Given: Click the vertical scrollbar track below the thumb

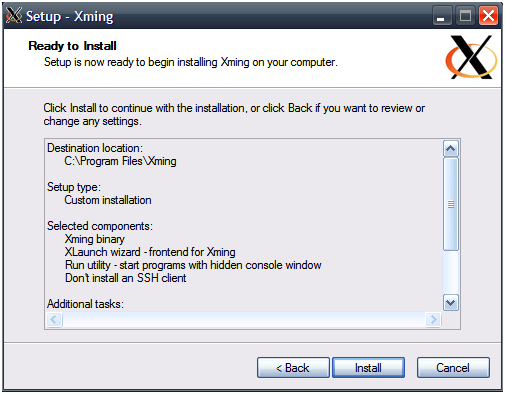Looking at the screenshot, I should [x=451, y=272].
